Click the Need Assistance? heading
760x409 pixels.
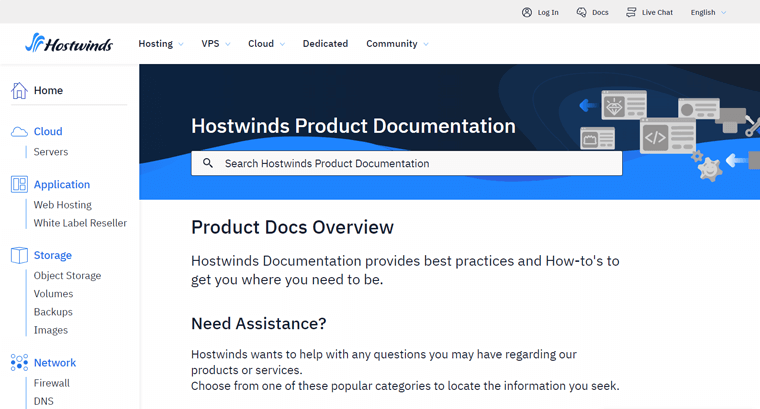pos(259,323)
